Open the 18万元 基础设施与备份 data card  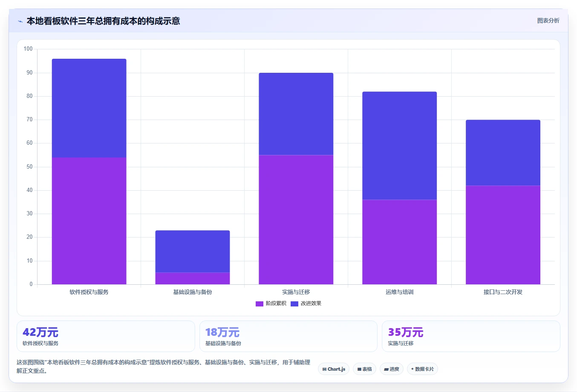point(288,336)
